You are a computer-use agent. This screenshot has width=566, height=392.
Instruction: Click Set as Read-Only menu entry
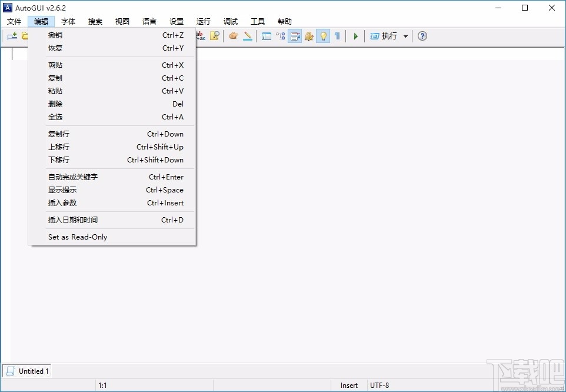point(77,237)
